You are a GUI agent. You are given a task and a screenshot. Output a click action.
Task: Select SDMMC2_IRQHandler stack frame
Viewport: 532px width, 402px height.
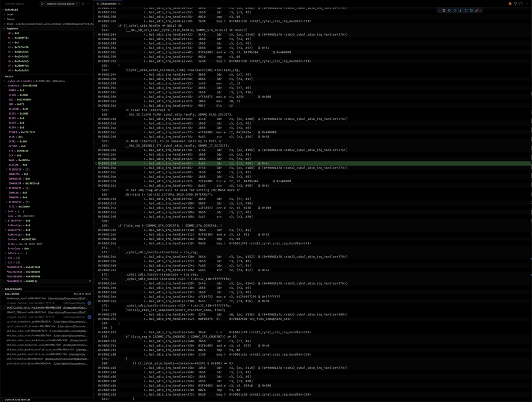[46, 312]
